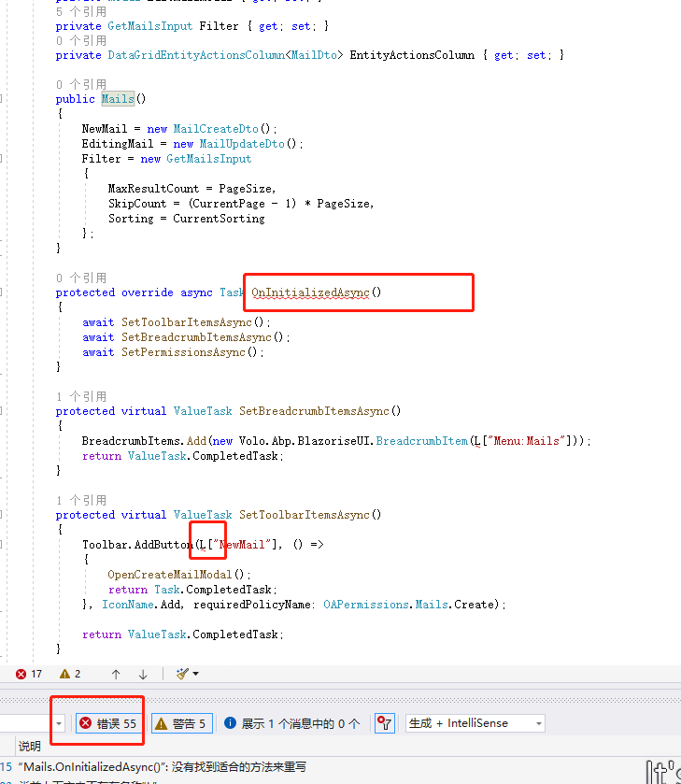Click the IconName.Add argument

pos(142,605)
